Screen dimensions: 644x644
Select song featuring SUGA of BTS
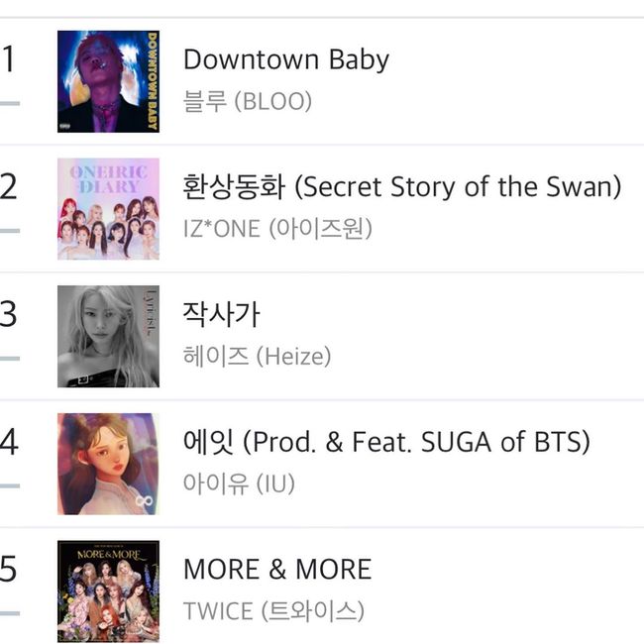(386, 442)
